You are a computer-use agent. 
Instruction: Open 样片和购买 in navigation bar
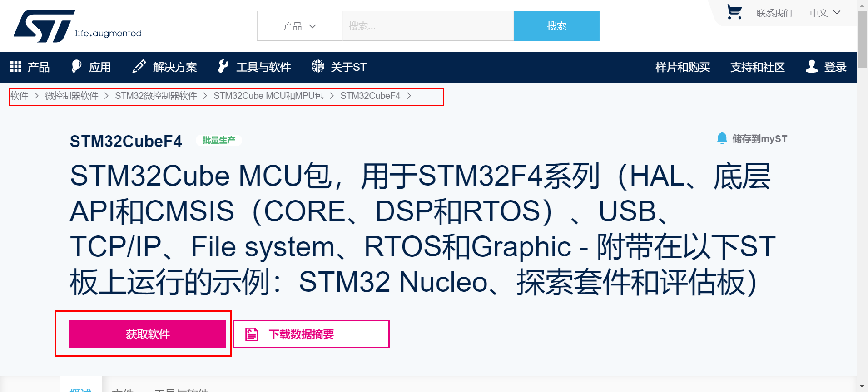coord(683,67)
